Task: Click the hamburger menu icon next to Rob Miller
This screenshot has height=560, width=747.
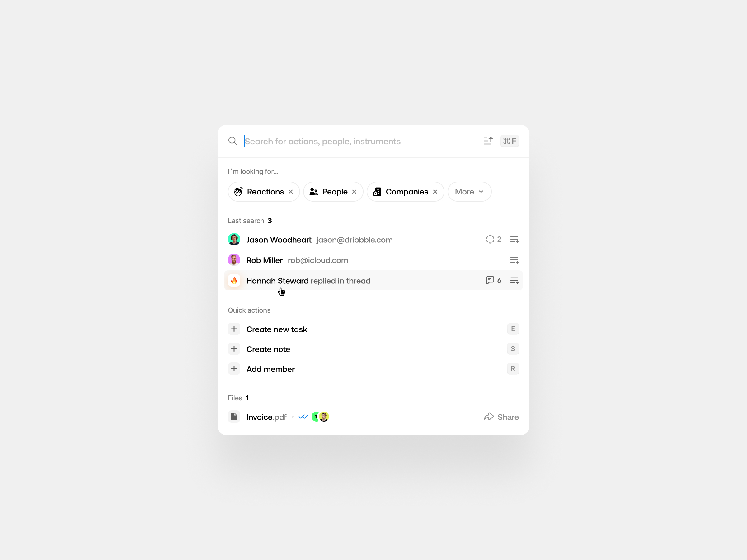Action: (x=514, y=259)
